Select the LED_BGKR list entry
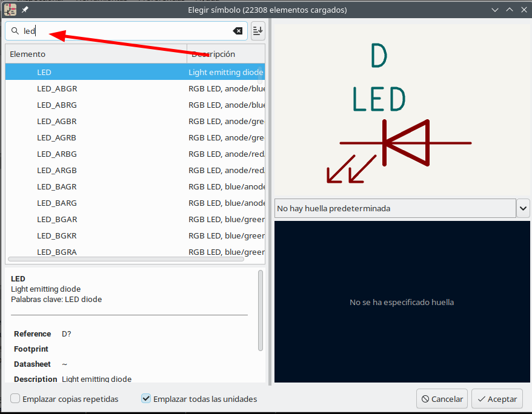 pyautogui.click(x=57, y=235)
